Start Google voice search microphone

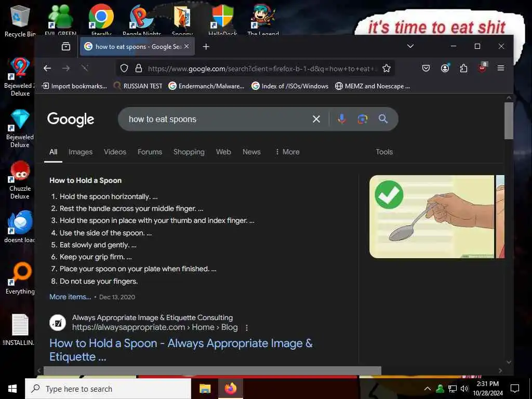tap(342, 119)
